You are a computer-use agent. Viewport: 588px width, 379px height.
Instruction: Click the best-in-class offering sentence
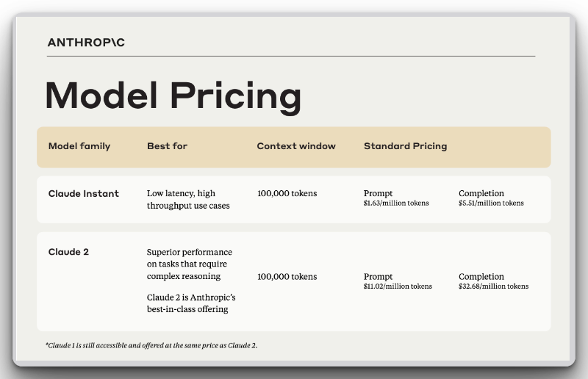191,303
